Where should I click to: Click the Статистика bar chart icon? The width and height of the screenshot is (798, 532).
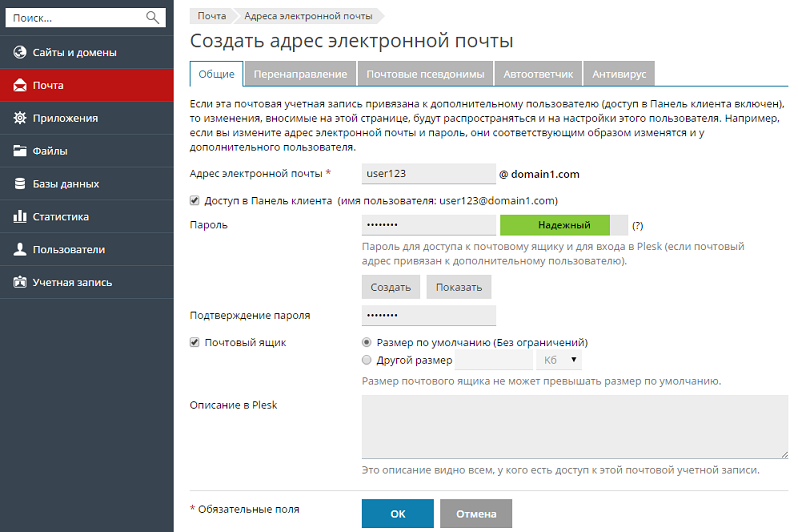tap(19, 216)
